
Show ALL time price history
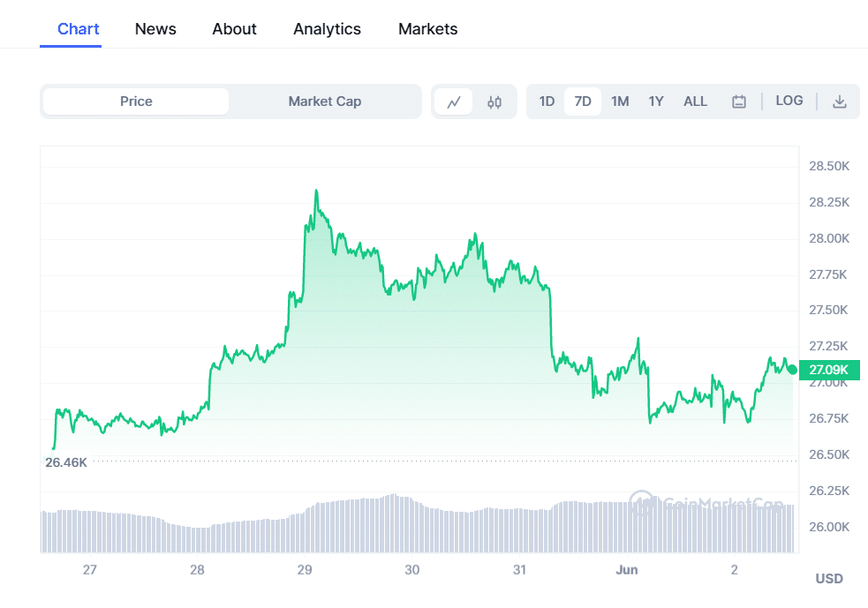[695, 101]
